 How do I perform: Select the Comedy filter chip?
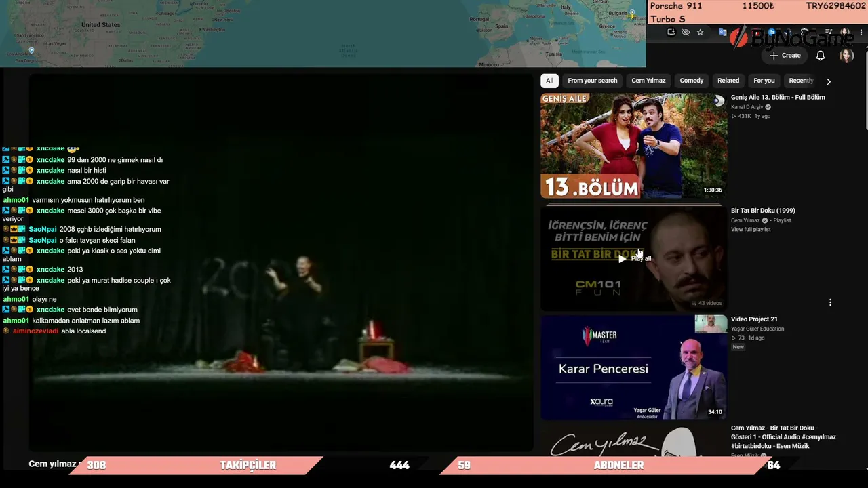[x=692, y=81]
